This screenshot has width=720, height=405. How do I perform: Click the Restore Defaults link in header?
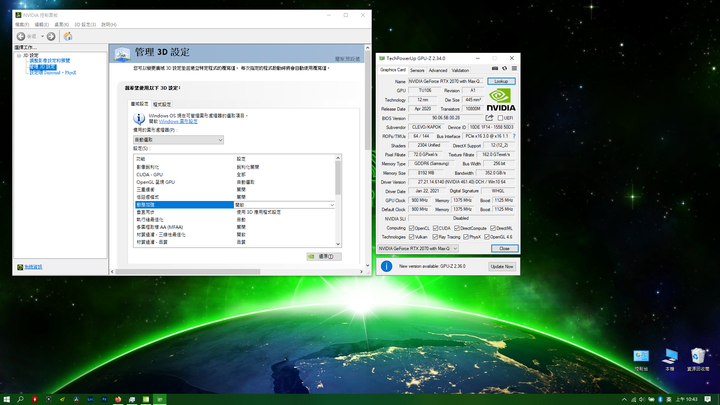(347, 59)
